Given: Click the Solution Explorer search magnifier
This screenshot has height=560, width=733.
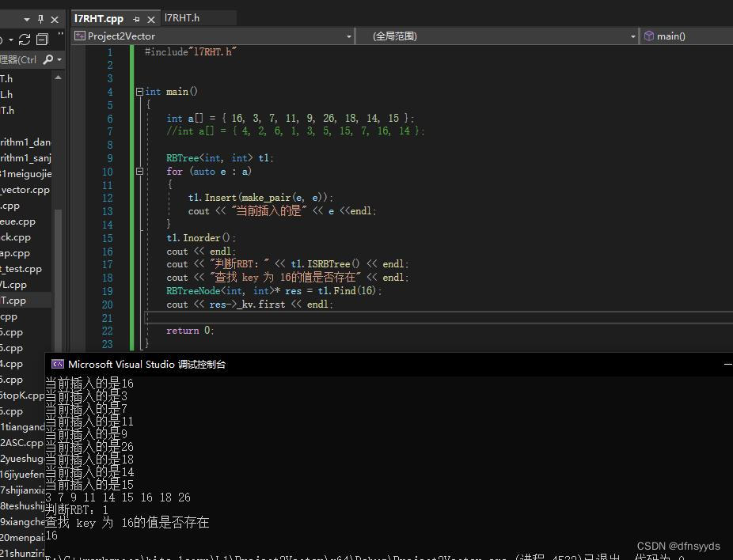Looking at the screenshot, I should coord(47,59).
